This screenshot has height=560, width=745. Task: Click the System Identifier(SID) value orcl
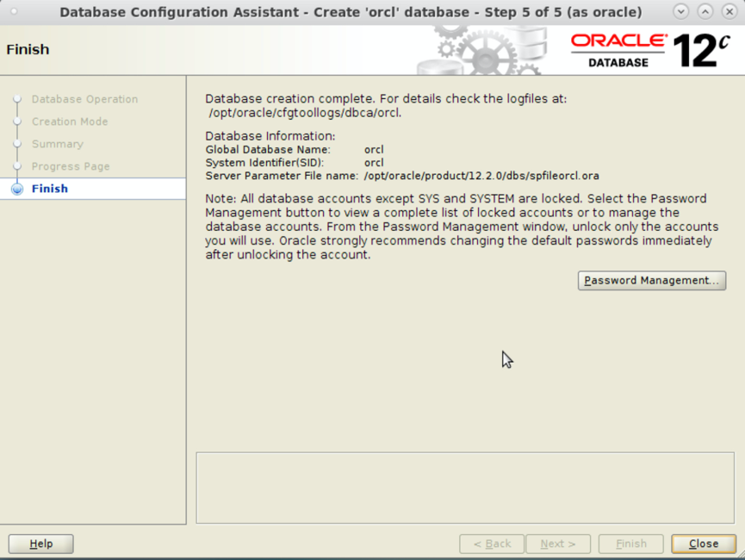[374, 163]
